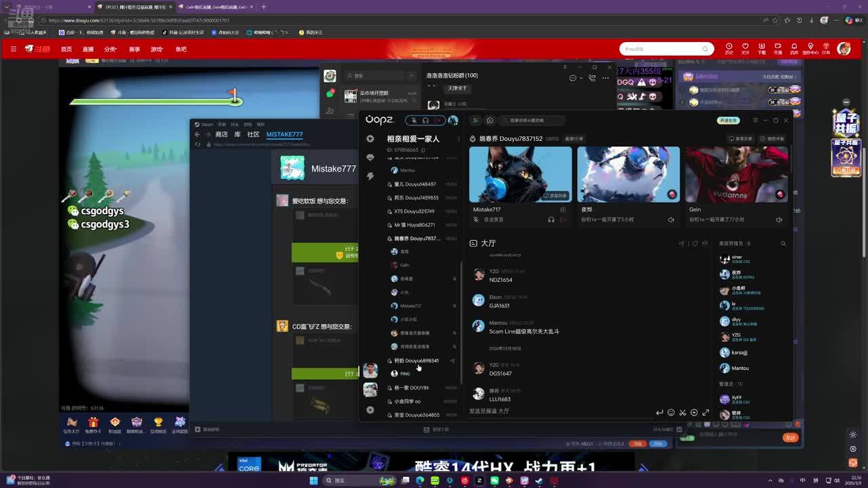Open the 游戏 dropdown in Douyu navigation
Viewport: 868px width, 488px height.
tap(157, 49)
